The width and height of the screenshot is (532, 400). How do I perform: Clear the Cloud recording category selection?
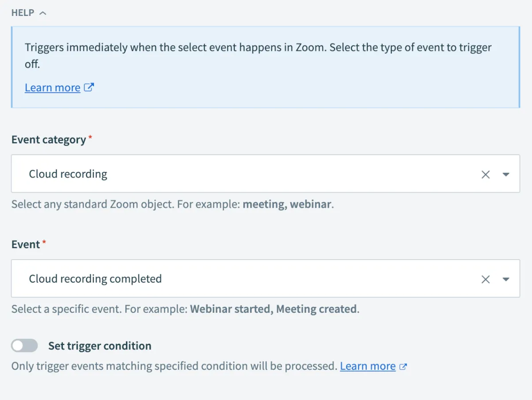(485, 175)
